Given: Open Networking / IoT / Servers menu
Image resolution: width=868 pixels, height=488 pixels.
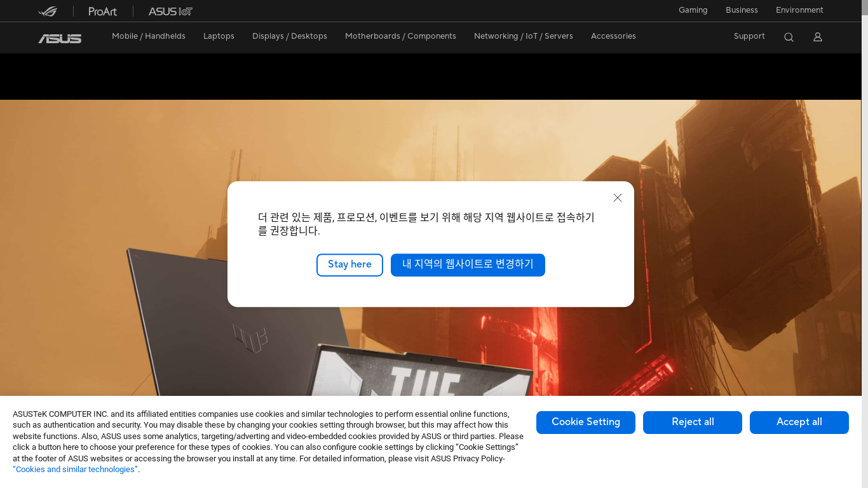Looking at the screenshot, I should [524, 36].
